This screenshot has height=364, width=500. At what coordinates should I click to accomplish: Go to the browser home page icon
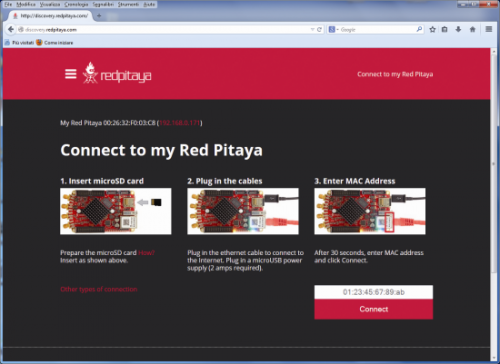click(x=473, y=29)
